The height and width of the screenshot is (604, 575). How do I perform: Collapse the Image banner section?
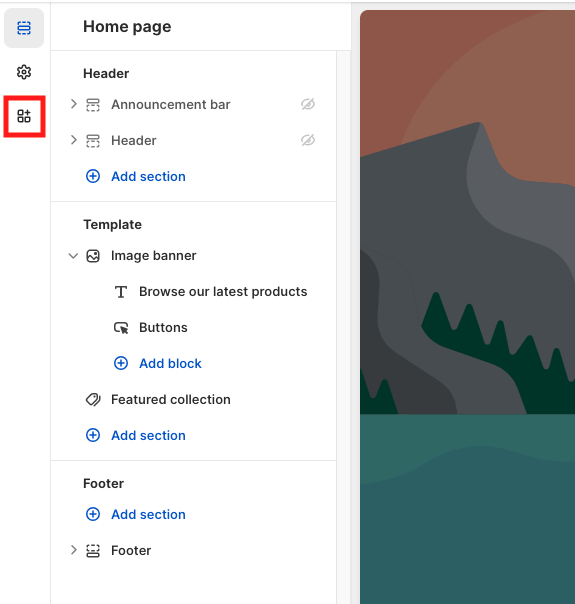73,256
